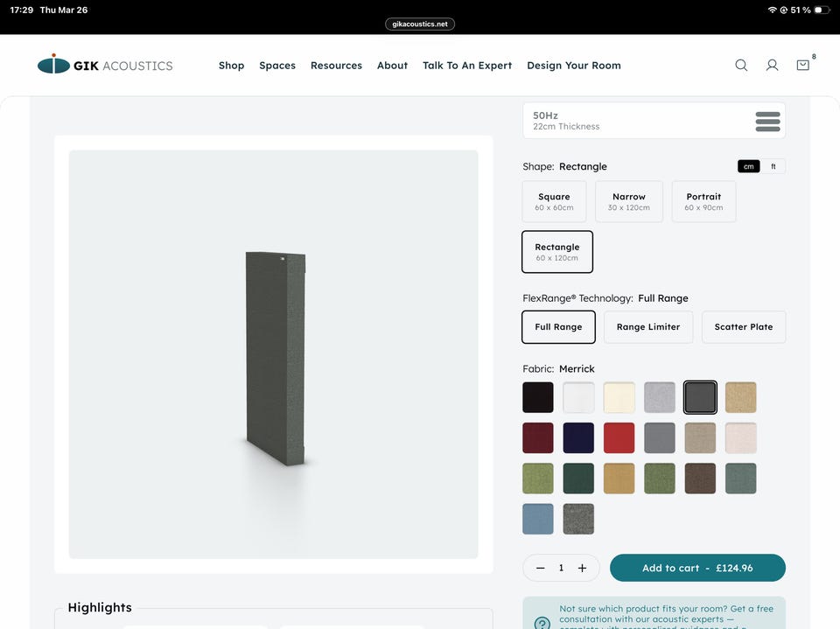Pick the dark forest green swatch
Viewport: 840px width, 629px height.
pos(578,479)
